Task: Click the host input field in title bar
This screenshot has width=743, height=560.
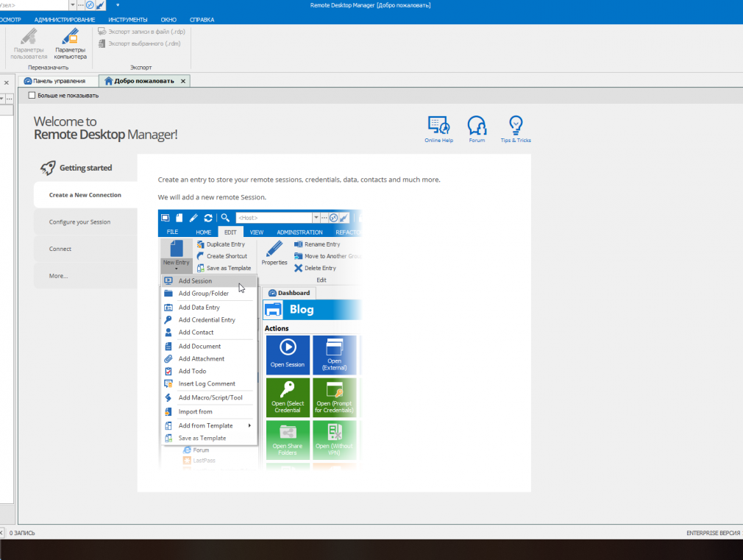Action: (x=34, y=5)
